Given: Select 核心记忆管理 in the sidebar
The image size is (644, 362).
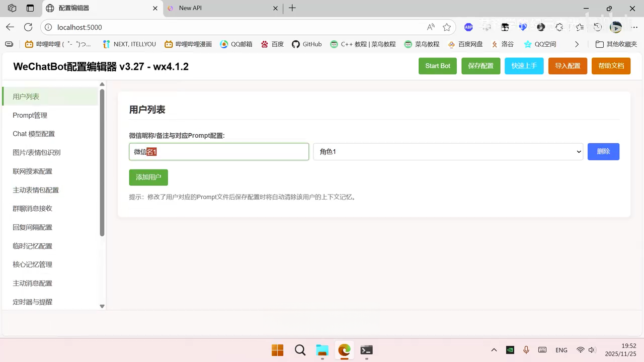Looking at the screenshot, I should coord(33,264).
